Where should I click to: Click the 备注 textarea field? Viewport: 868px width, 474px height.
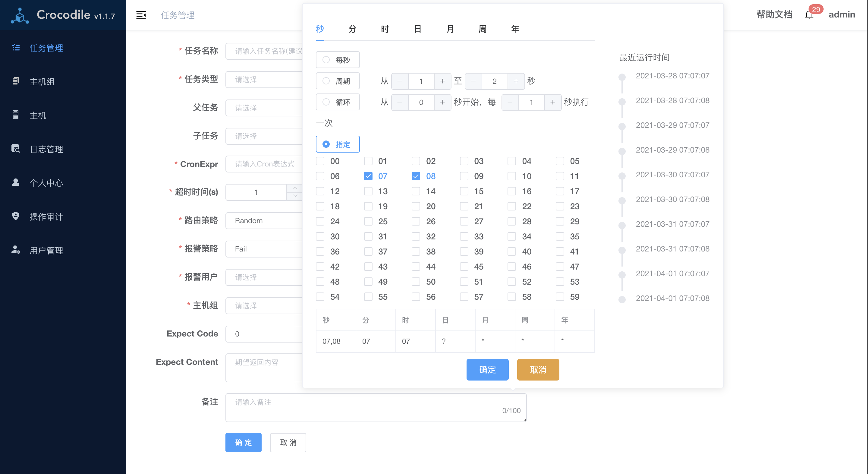click(x=375, y=407)
